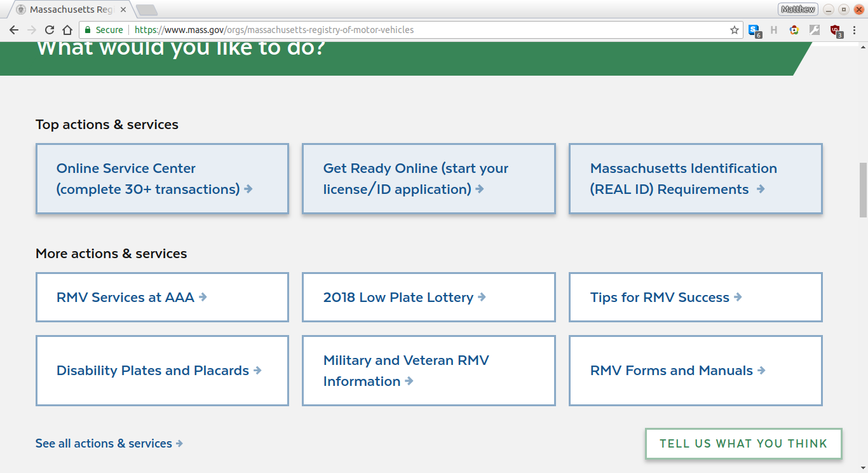The width and height of the screenshot is (868, 473).
Task: Follow See all actions & services link
Action: tap(109, 444)
